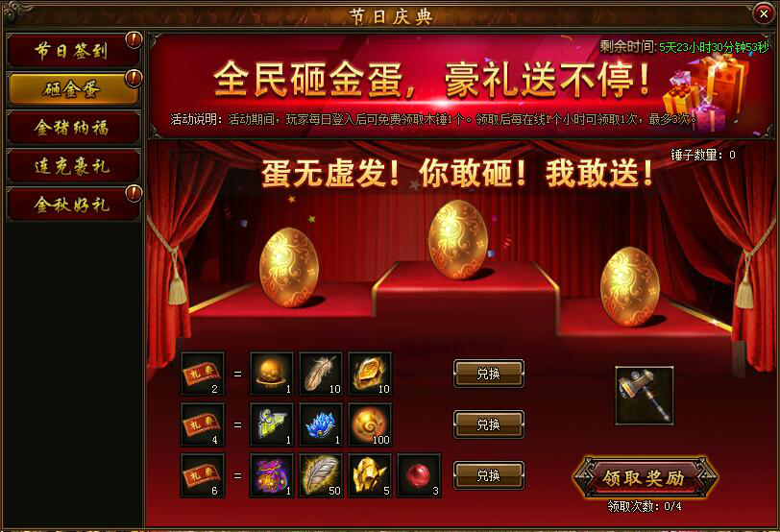
Task: Click the feather item with quantity 10
Action: pos(321,374)
